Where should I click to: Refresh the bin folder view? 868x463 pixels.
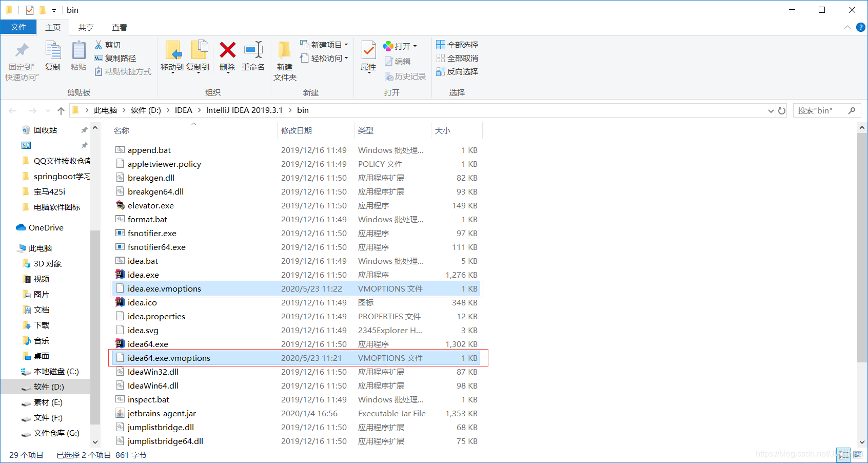point(782,110)
